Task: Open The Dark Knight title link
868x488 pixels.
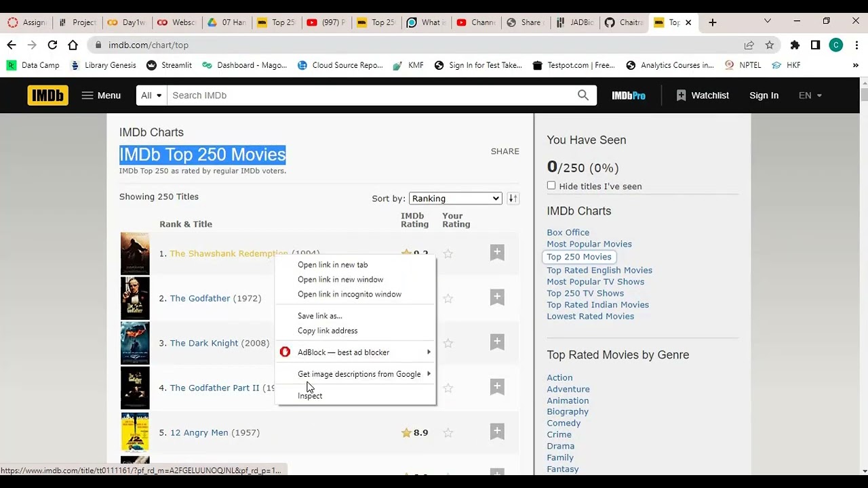Action: (x=204, y=343)
